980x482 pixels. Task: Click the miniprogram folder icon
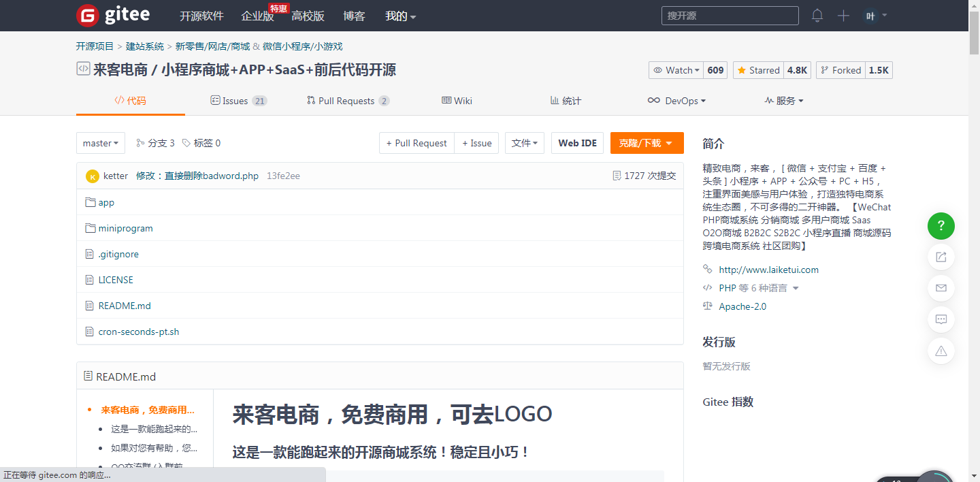tap(90, 228)
